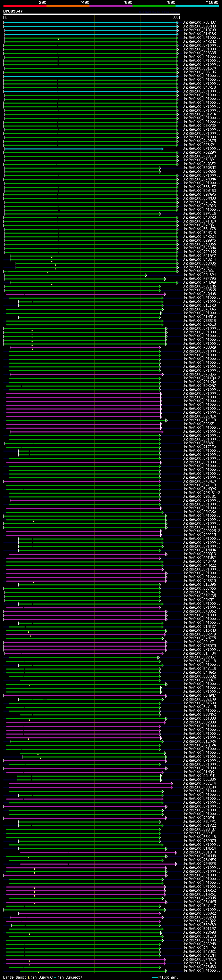The height and width of the screenshot is (980, 222).
Task: Select hit label UniRef100_Q8IVF4
Action: 199,114
